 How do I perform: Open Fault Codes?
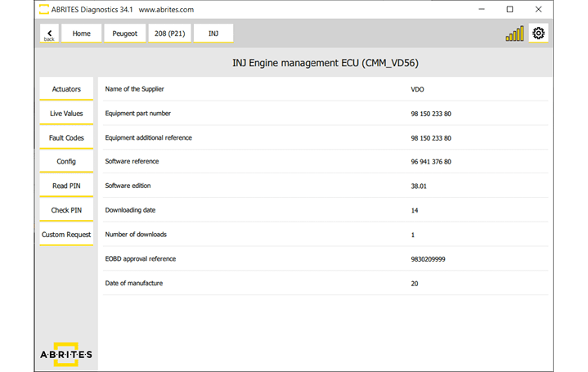pos(66,138)
